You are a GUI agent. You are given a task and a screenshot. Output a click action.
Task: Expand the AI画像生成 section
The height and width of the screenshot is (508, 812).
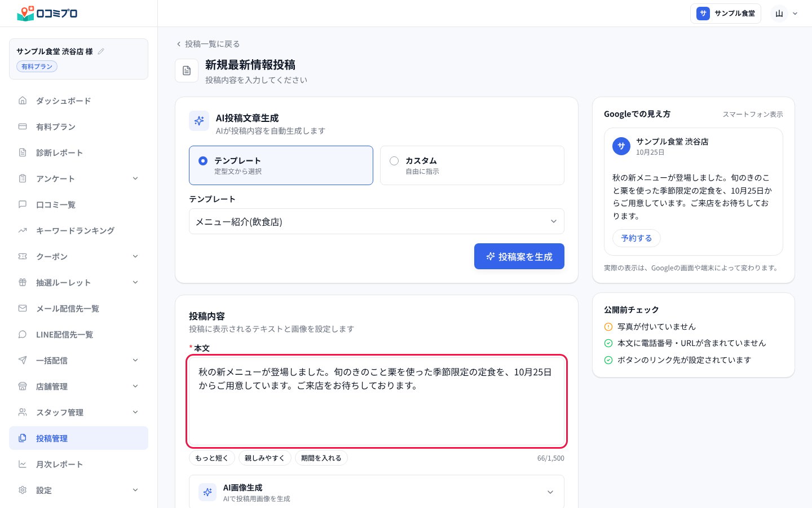[376, 492]
